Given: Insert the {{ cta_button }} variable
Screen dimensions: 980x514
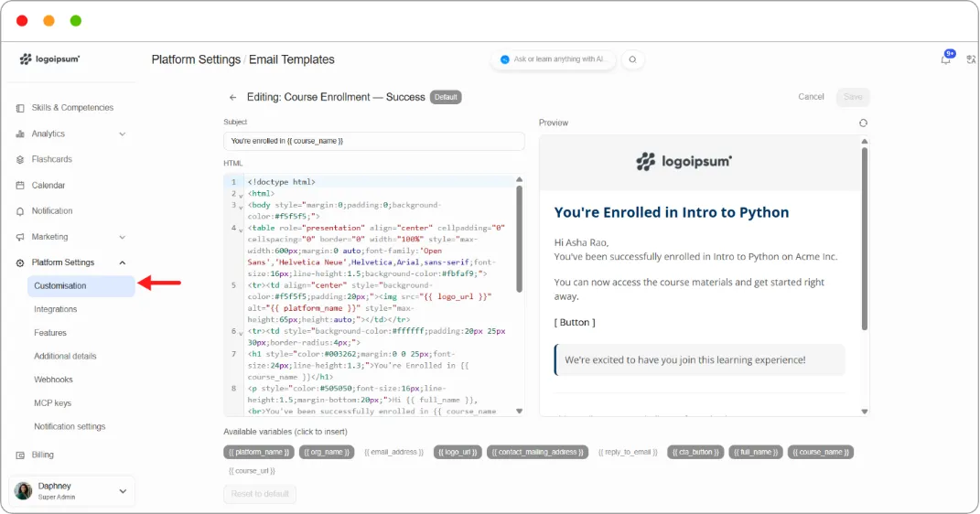Looking at the screenshot, I should pyautogui.click(x=695, y=452).
